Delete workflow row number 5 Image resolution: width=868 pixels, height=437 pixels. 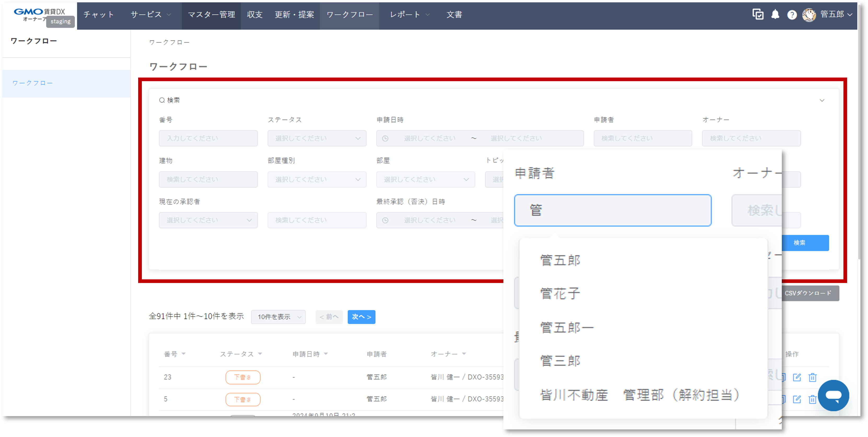pos(812,399)
